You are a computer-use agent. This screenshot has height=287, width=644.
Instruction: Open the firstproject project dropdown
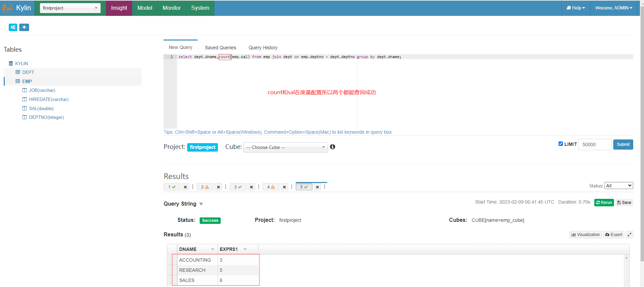(x=70, y=8)
